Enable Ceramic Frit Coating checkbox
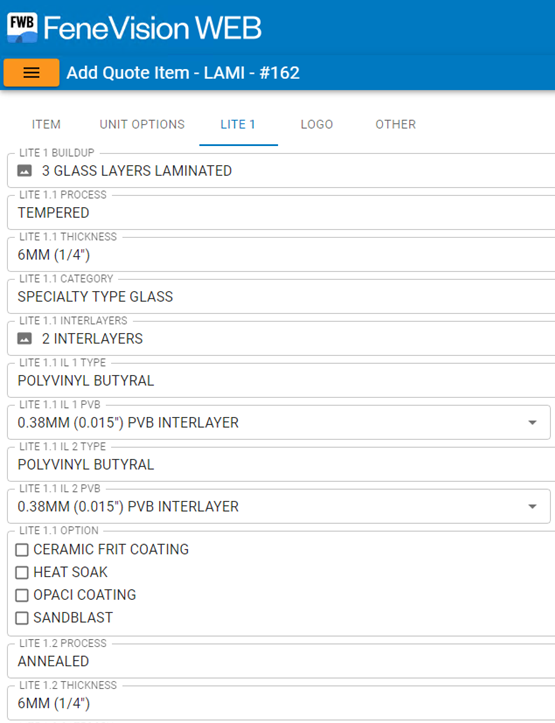 (x=22, y=550)
